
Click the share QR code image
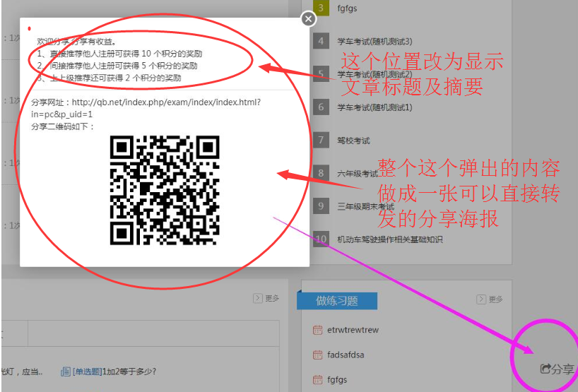pos(165,190)
